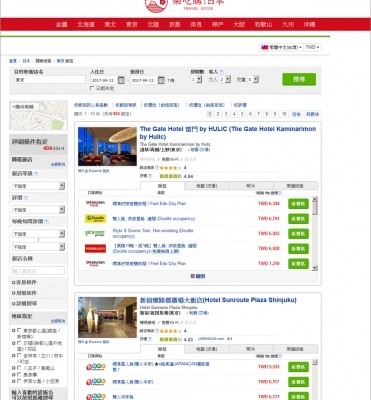Toggle the checkbox below check-in date
The width and height of the screenshot is (371, 400).
click(92, 88)
